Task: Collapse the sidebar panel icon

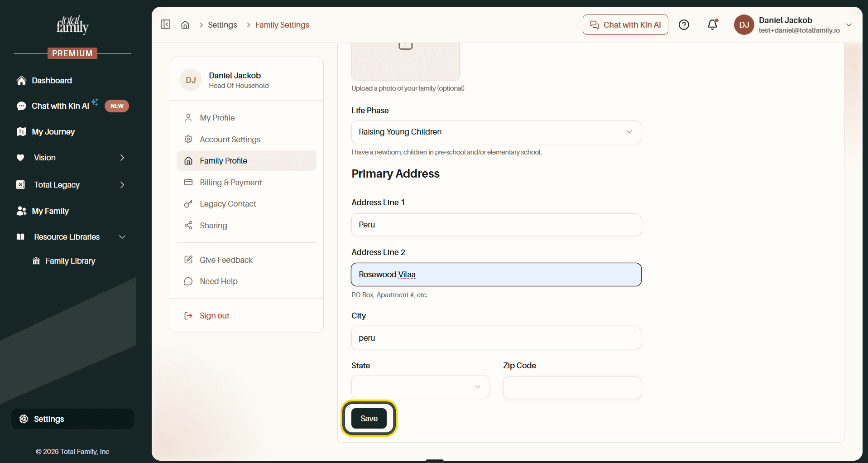Action: coord(166,24)
